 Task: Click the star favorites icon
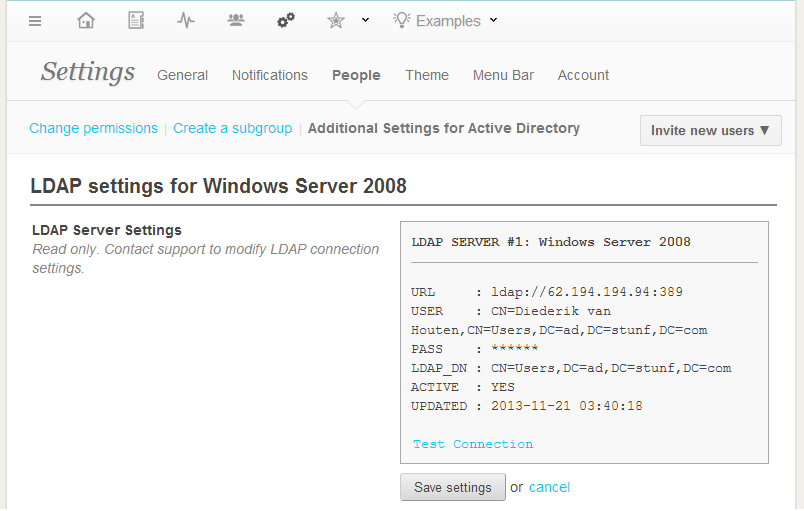point(336,21)
